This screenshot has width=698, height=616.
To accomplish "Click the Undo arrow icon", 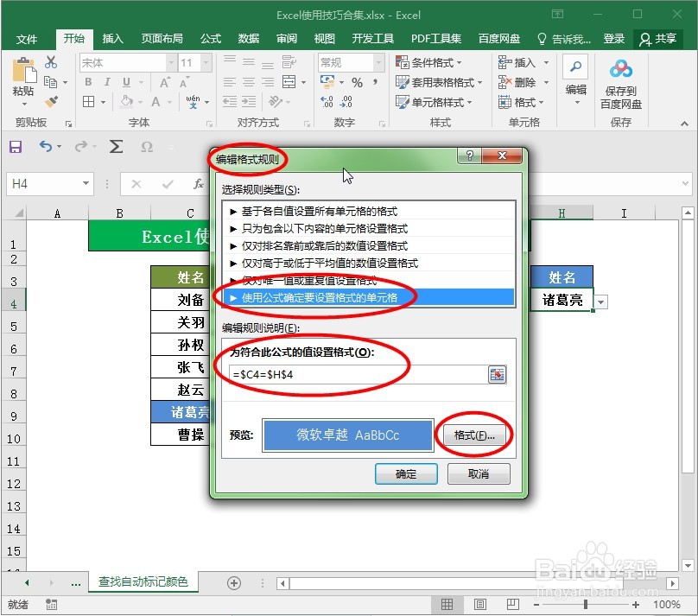I will [x=45, y=146].
